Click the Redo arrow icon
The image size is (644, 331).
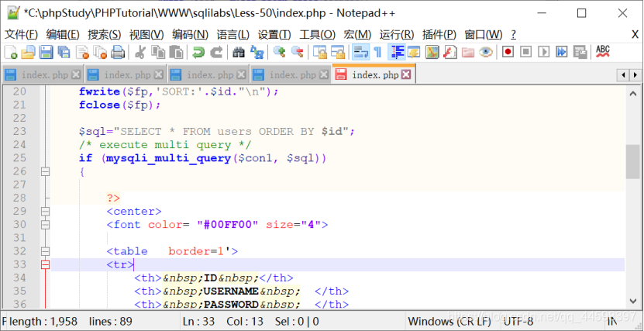pos(216,52)
